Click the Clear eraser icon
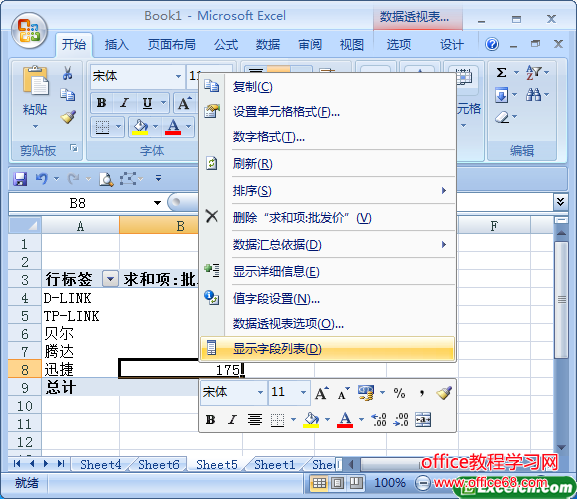This screenshot has width=577, height=499. coord(502,117)
